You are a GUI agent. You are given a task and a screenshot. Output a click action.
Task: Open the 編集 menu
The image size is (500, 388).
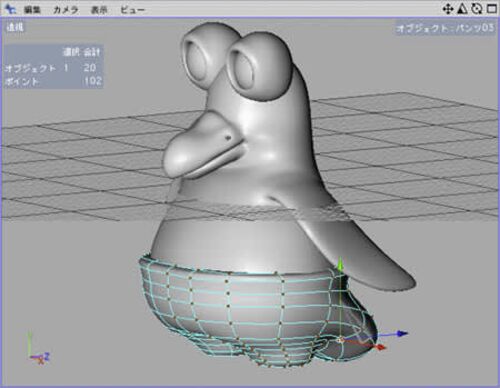point(32,10)
